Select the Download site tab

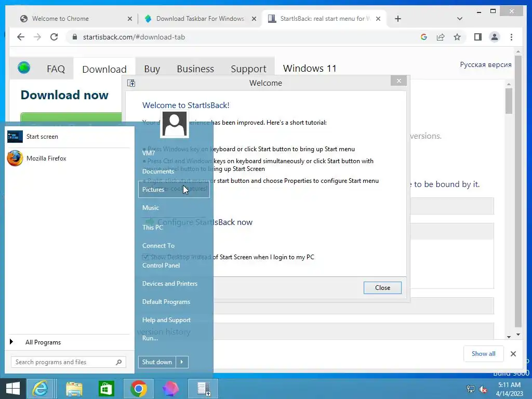pos(104,69)
